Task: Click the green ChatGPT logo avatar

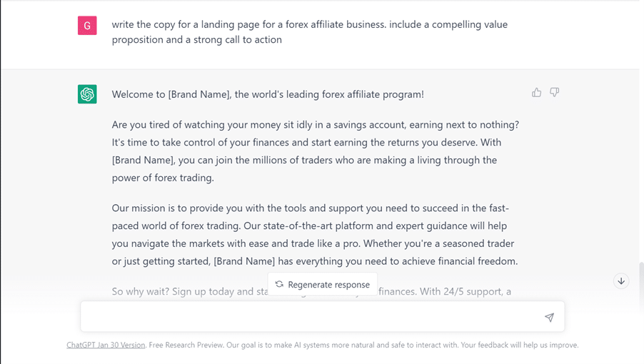Action: coord(87,94)
